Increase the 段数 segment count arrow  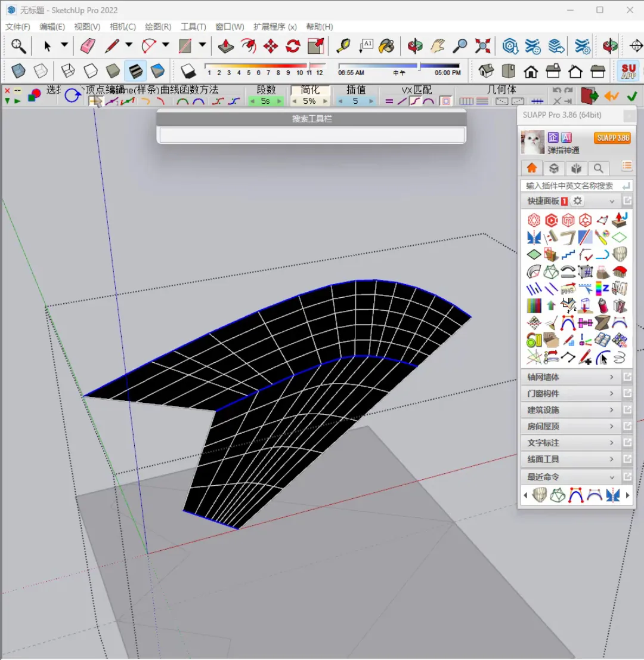pyautogui.click(x=279, y=101)
